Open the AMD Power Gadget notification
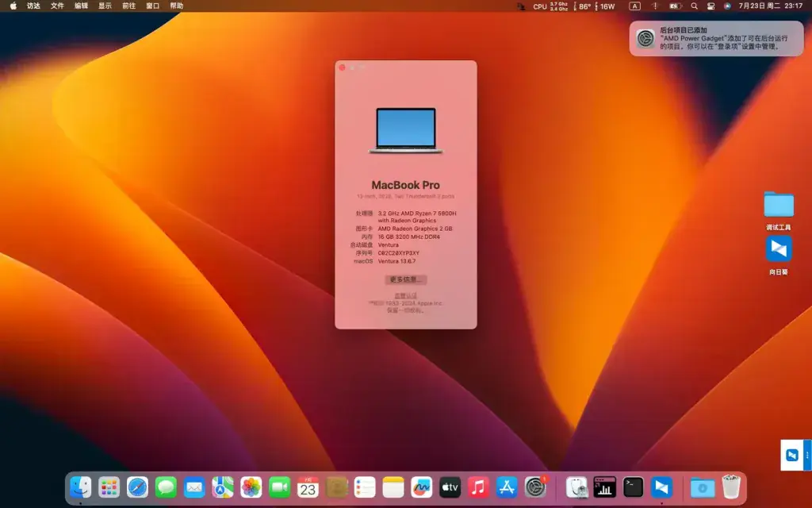Viewport: 812px width, 508px height. tap(716, 38)
